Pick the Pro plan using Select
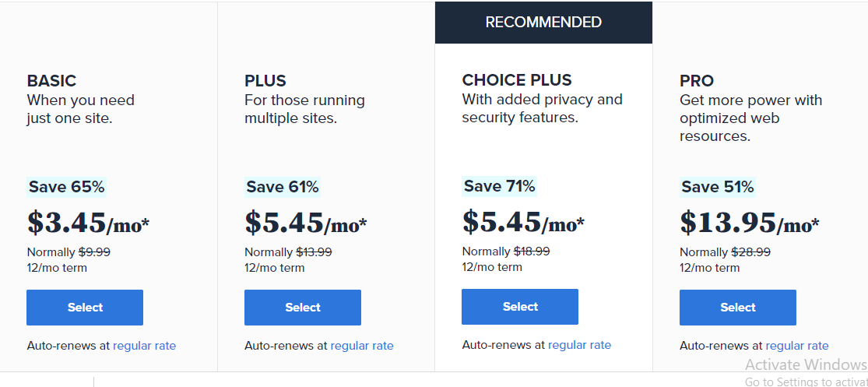Image resolution: width=868 pixels, height=387 pixels. (x=738, y=308)
